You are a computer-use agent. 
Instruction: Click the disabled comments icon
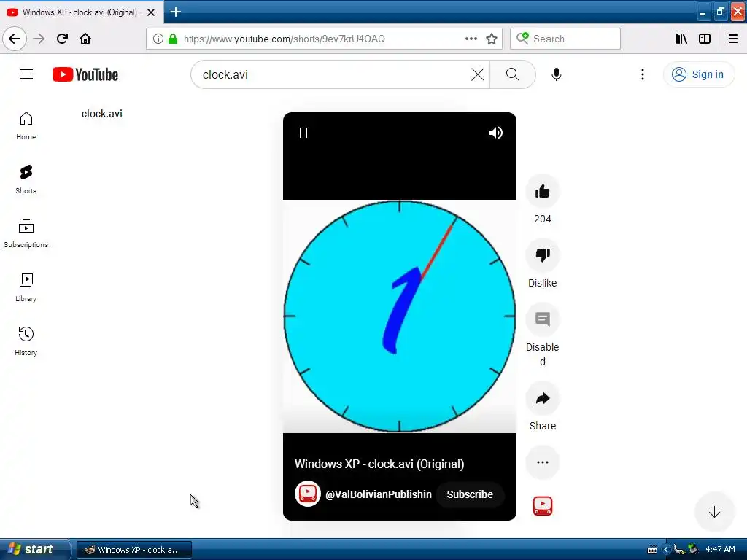(542, 319)
